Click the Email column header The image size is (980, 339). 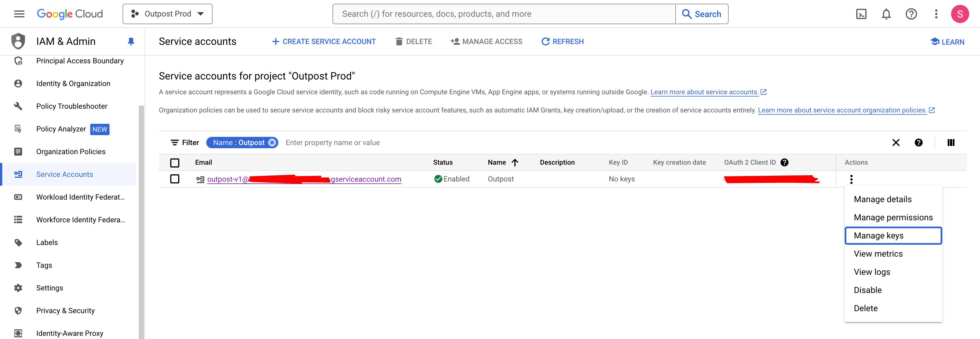click(x=203, y=162)
